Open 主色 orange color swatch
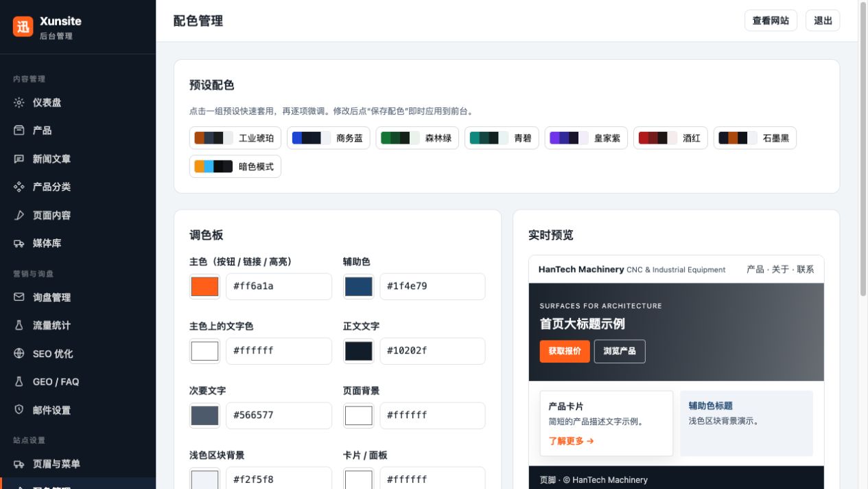This screenshot has height=489, width=868. coord(204,286)
